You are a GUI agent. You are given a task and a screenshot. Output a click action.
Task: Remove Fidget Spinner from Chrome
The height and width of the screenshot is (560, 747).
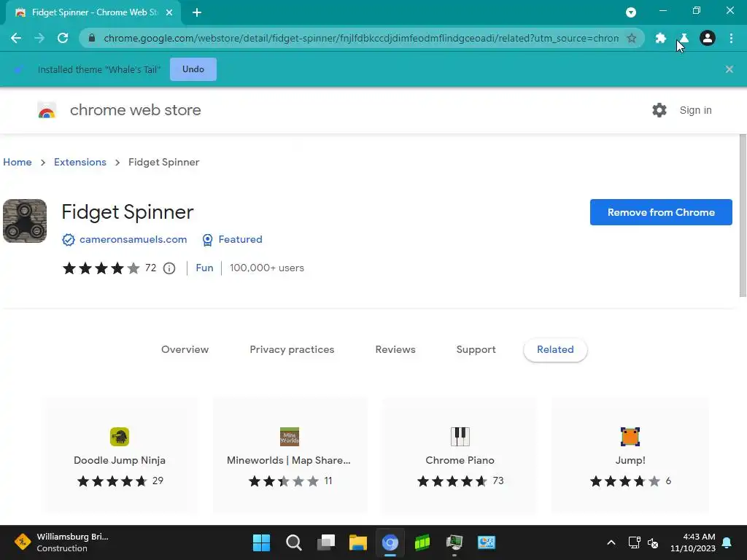[661, 212]
